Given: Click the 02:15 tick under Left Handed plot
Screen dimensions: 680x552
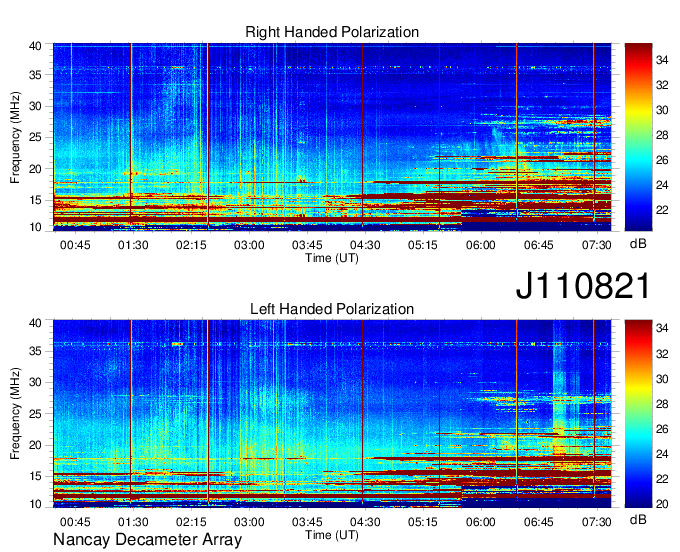Looking at the screenshot, I should 191,522.
